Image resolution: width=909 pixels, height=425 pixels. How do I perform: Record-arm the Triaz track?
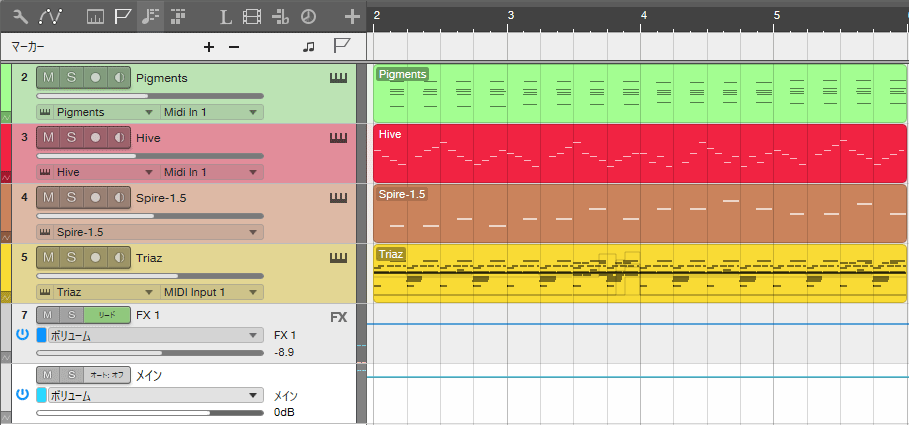[95, 258]
